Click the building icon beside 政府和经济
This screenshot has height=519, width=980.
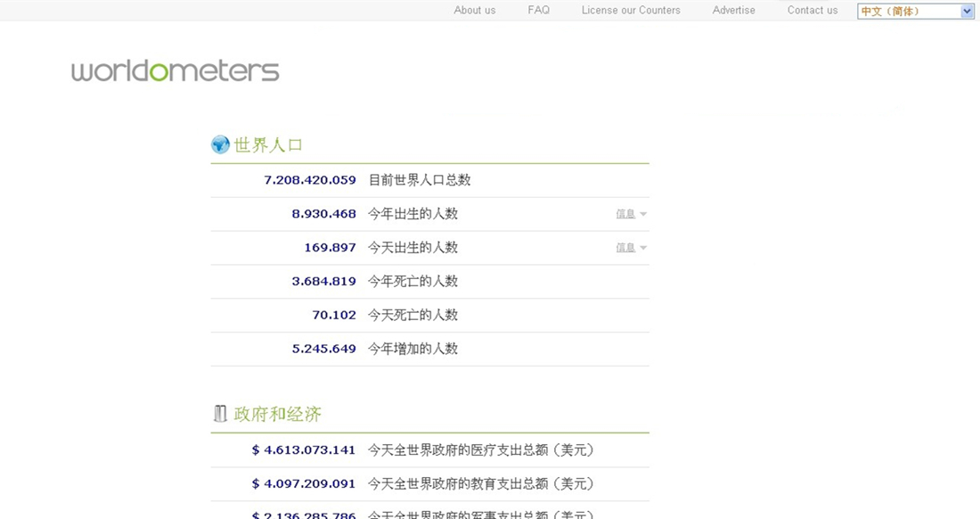[220, 414]
